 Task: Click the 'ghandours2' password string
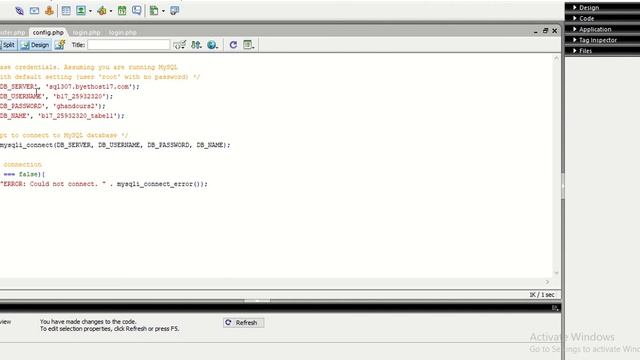tap(75, 106)
